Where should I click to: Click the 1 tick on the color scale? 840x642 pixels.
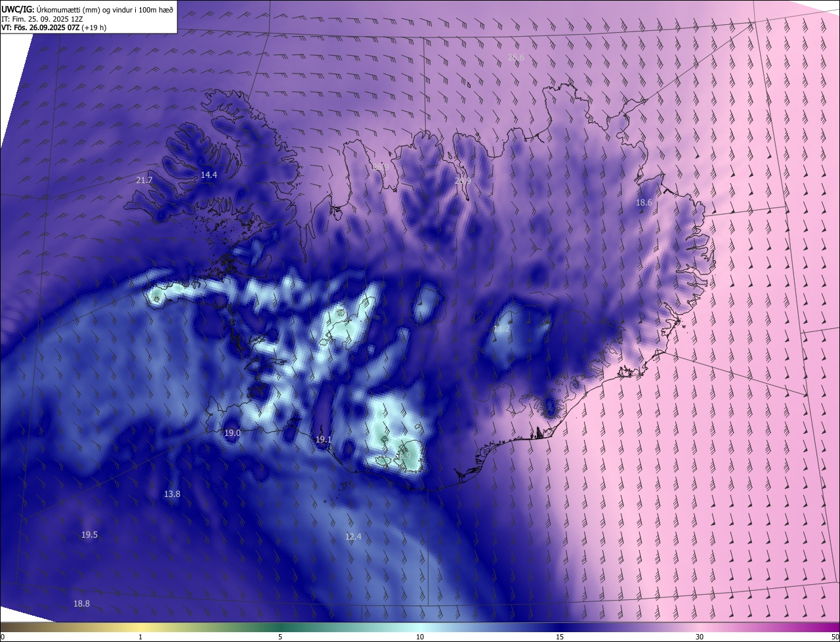pyautogui.click(x=140, y=637)
